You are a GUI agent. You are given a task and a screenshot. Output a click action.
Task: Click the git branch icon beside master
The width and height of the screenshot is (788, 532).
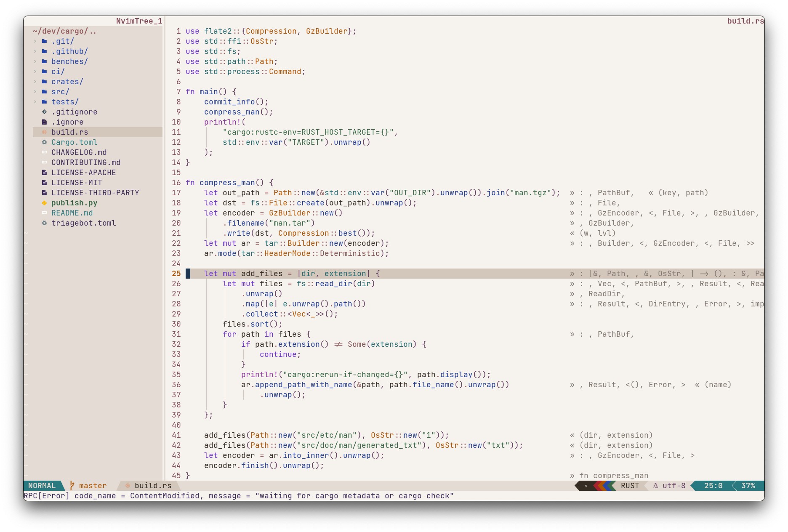click(72, 486)
